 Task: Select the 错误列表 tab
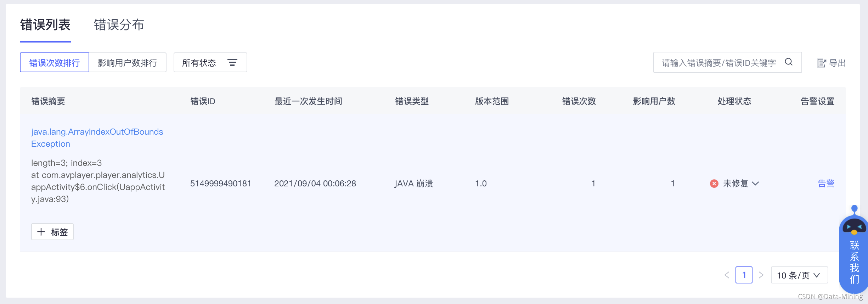[x=45, y=25]
